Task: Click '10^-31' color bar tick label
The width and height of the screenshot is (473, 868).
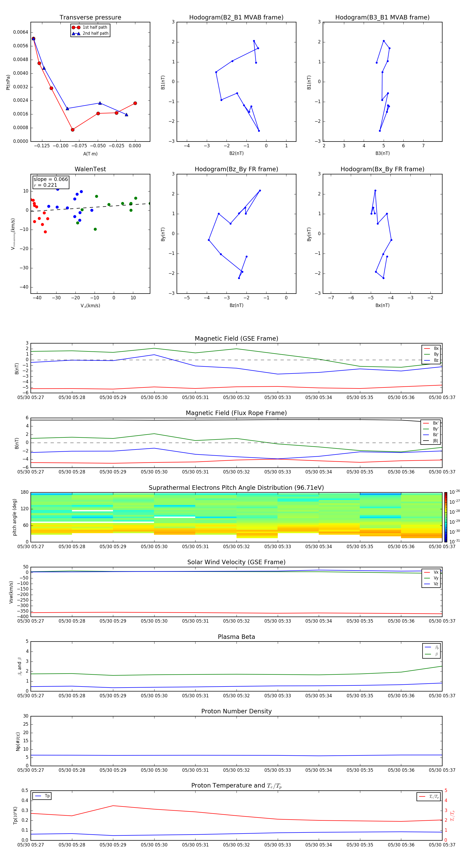Action: 455,542
